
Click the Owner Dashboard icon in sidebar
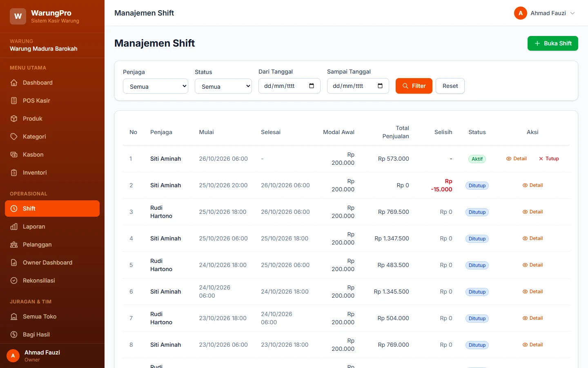tap(14, 263)
